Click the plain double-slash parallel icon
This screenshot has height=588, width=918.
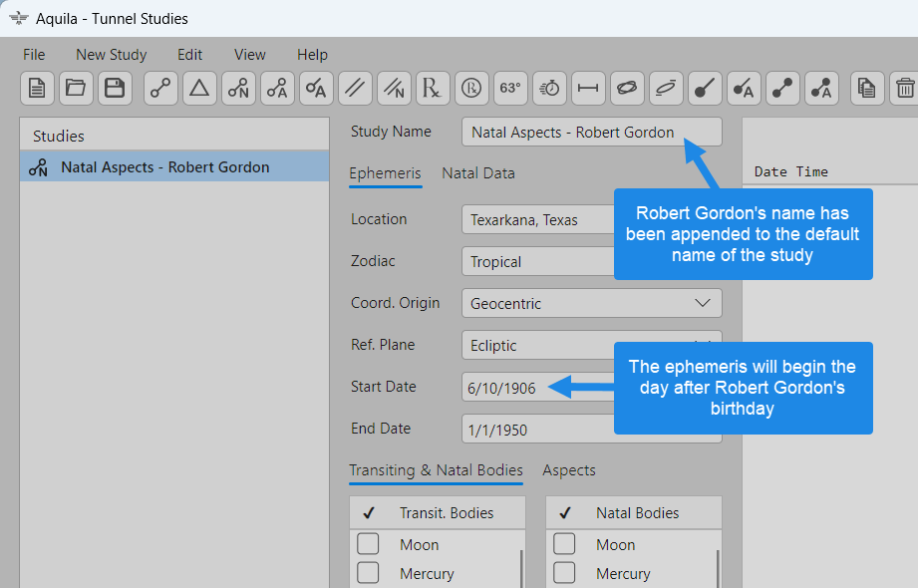pyautogui.click(x=355, y=89)
